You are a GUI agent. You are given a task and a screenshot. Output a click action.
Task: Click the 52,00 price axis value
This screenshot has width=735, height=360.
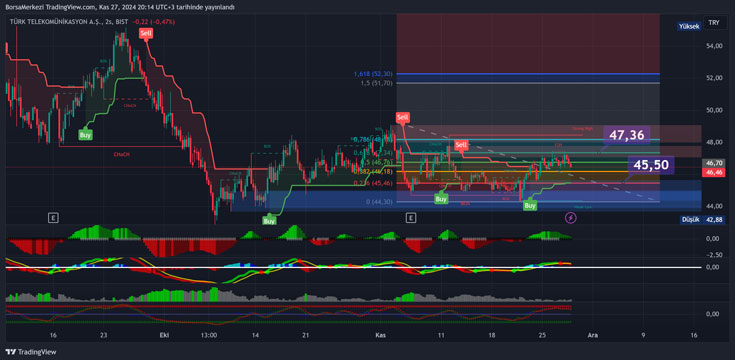pos(713,78)
